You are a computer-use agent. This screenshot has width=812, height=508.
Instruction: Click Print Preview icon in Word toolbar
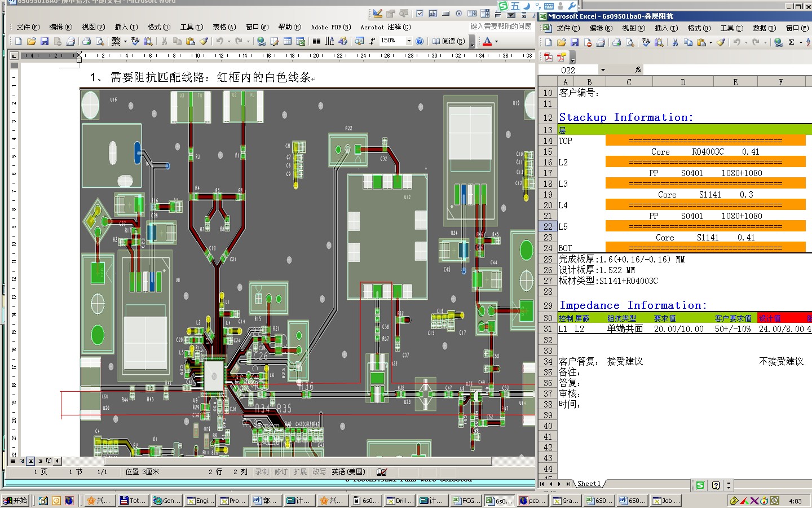coord(100,41)
